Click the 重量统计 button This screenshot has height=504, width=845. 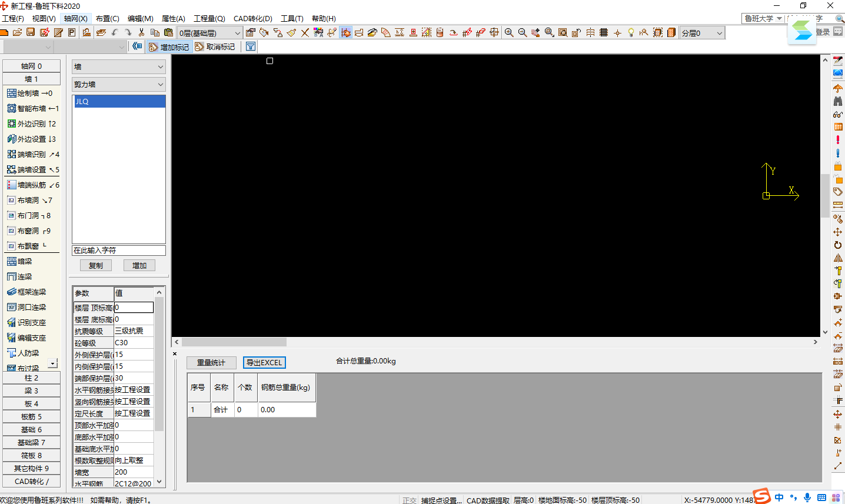coord(211,363)
